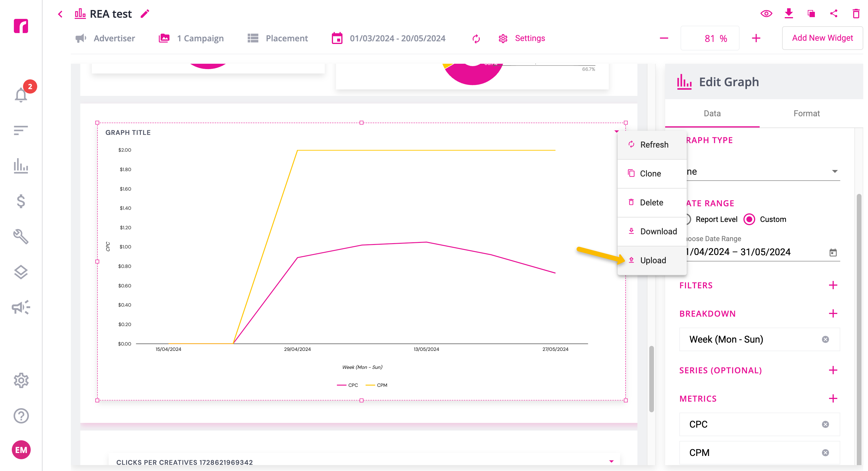868x471 pixels.
Task: Choose Clone from the widget menu
Action: point(652,174)
